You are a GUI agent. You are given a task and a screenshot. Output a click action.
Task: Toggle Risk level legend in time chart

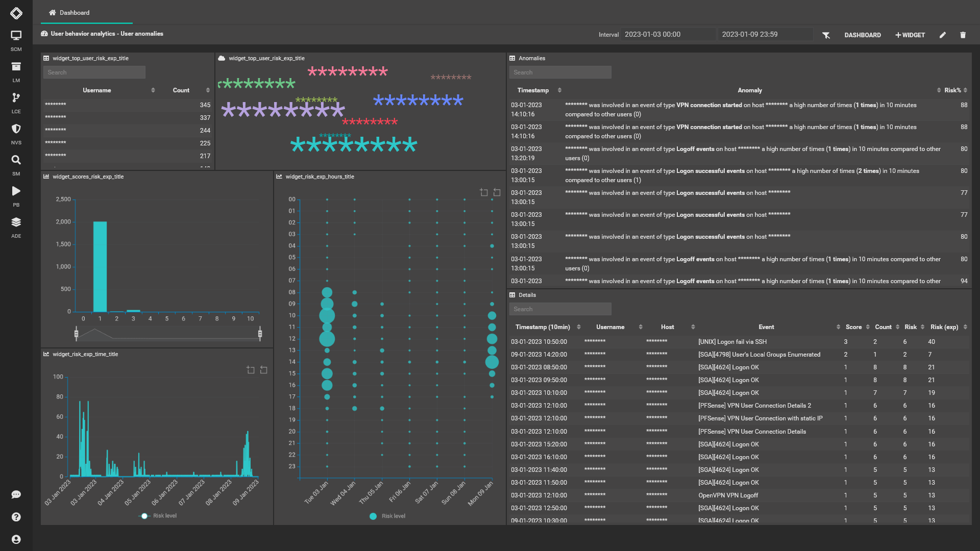[x=158, y=516]
